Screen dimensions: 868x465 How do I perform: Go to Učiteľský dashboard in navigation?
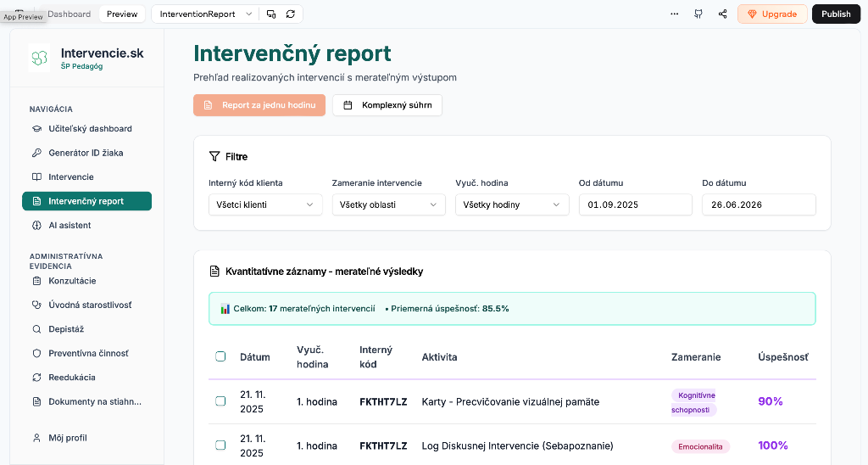[87, 129]
